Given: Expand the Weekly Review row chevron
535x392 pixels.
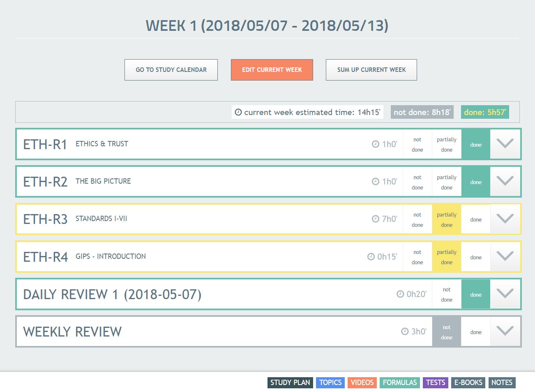Looking at the screenshot, I should [505, 331].
